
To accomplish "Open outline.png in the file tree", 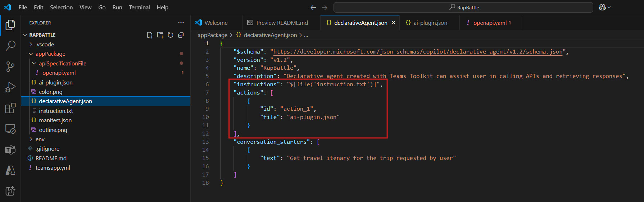I will (x=53, y=130).
